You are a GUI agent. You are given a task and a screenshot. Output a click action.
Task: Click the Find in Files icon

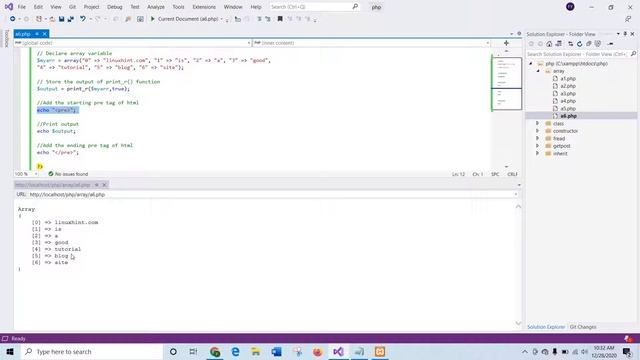pyautogui.click(x=128, y=19)
